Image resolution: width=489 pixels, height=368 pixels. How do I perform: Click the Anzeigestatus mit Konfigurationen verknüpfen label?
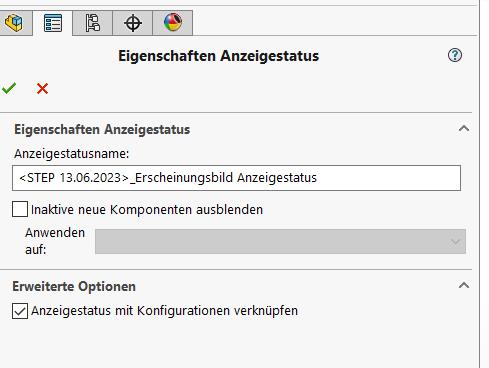(164, 311)
